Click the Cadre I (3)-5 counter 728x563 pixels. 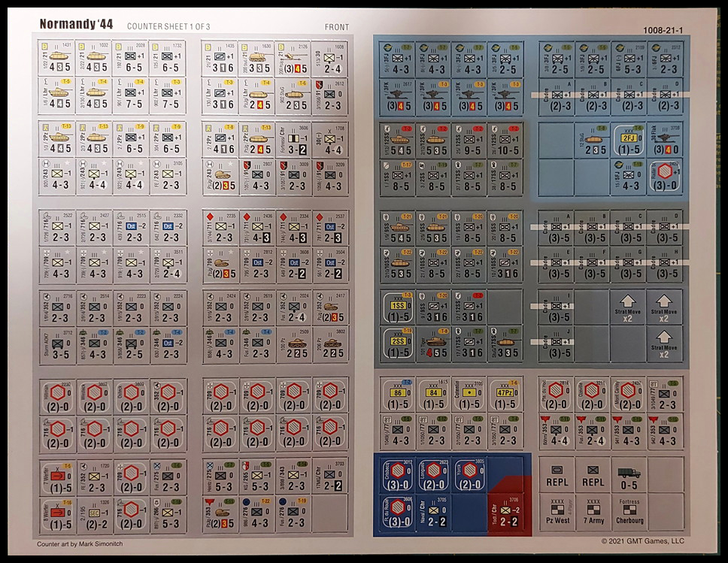[x=557, y=307]
